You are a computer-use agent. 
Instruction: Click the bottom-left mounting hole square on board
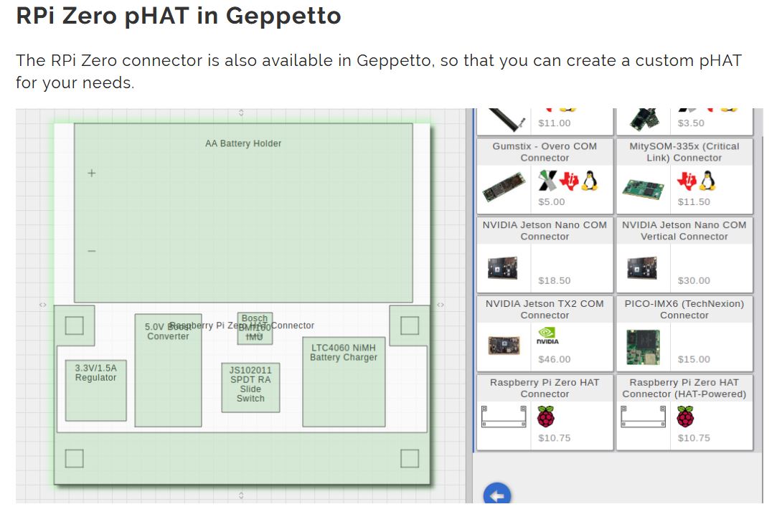[x=75, y=458]
